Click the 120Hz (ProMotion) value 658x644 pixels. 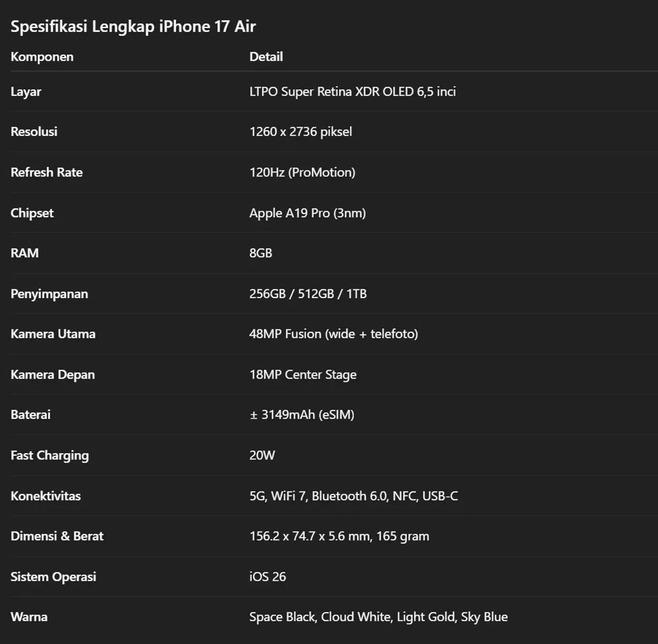coord(302,172)
